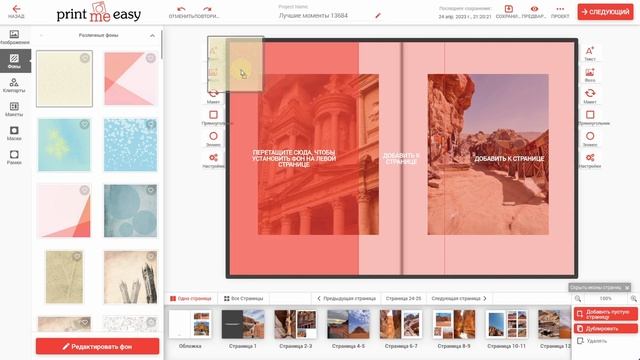Click the Отменить undo arrow
This screenshot has width=640, height=360.
pyautogui.click(x=181, y=11)
